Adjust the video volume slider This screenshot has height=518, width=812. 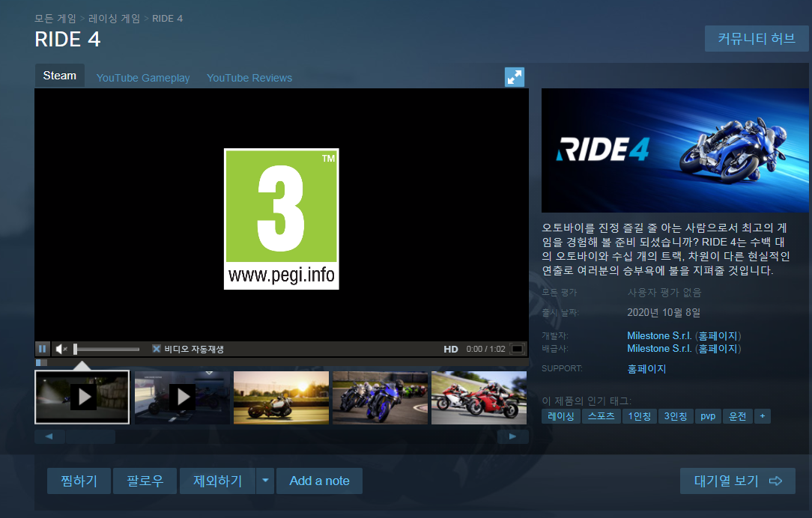[106, 350]
